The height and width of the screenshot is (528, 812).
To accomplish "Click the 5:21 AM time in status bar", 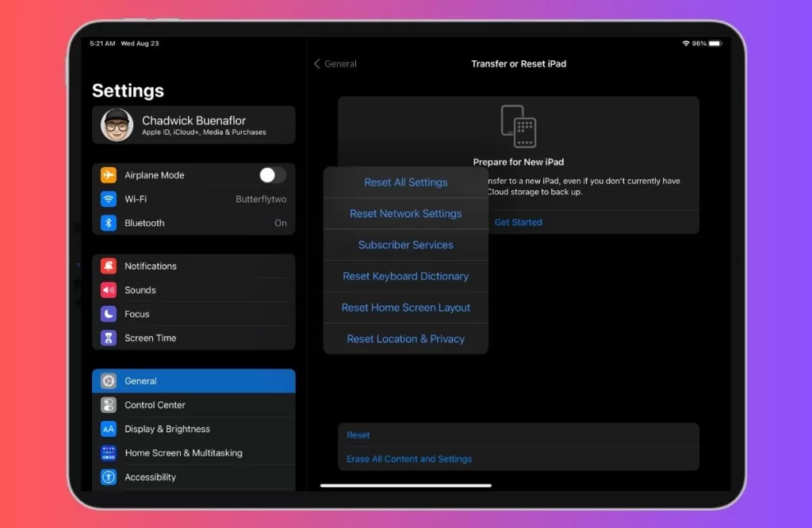I will [x=102, y=44].
